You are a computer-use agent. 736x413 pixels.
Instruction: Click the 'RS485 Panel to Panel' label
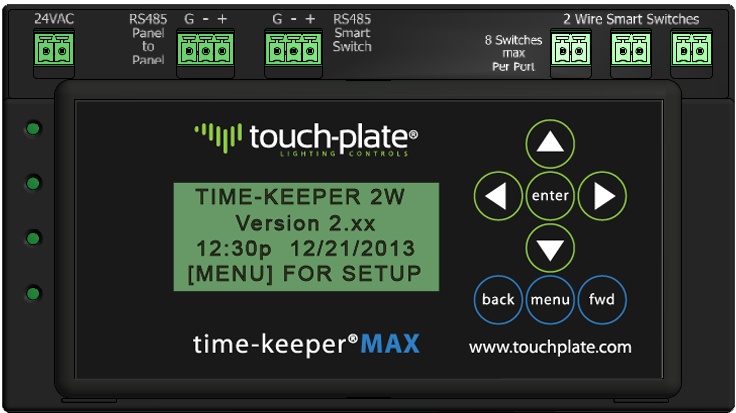[x=148, y=39]
